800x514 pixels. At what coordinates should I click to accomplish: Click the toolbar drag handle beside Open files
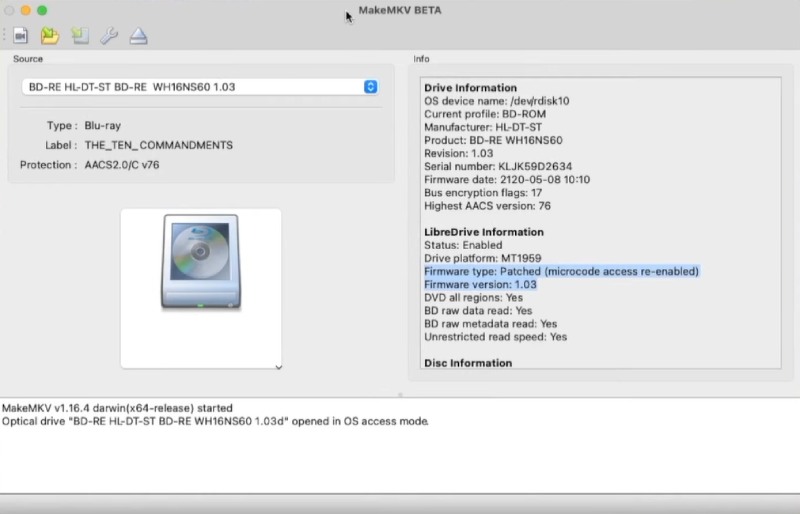coord(5,35)
